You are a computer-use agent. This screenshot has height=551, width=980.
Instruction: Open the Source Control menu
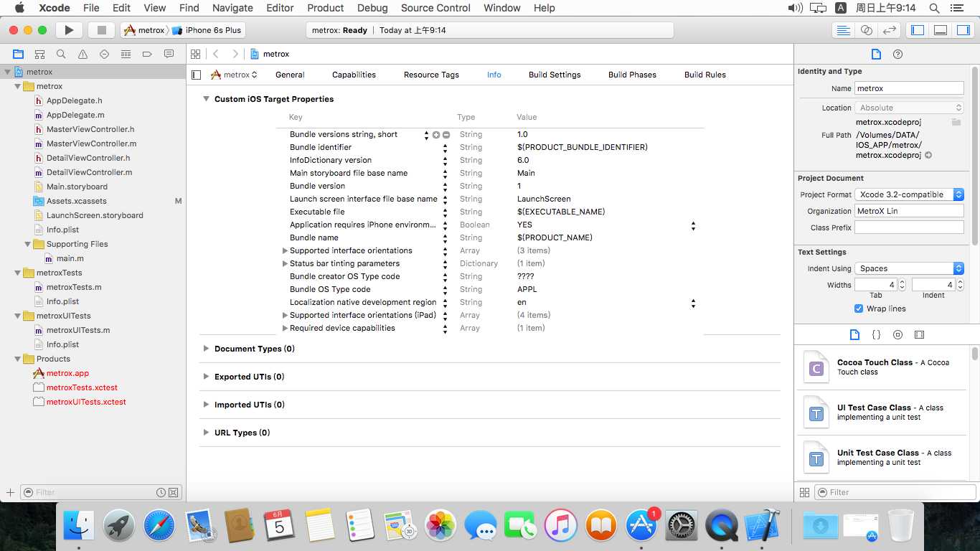[x=435, y=8]
